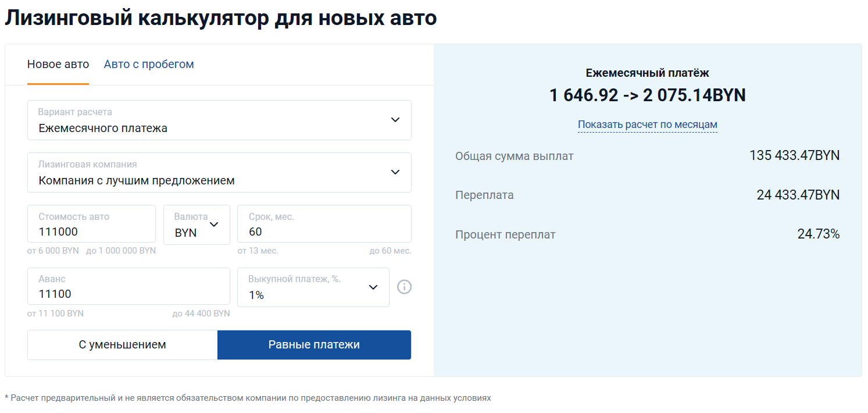This screenshot has width=868, height=413.
Task: Select the 'Равные платежи' payment option
Action: click(x=314, y=345)
